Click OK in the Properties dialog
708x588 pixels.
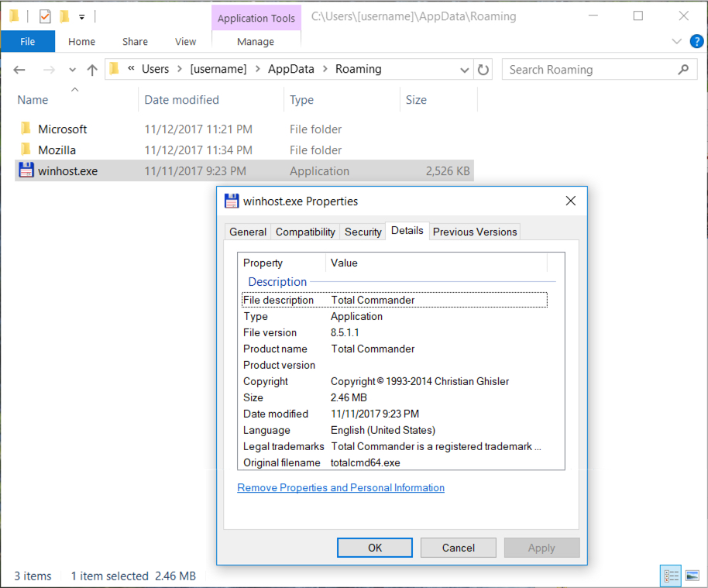pyautogui.click(x=375, y=548)
